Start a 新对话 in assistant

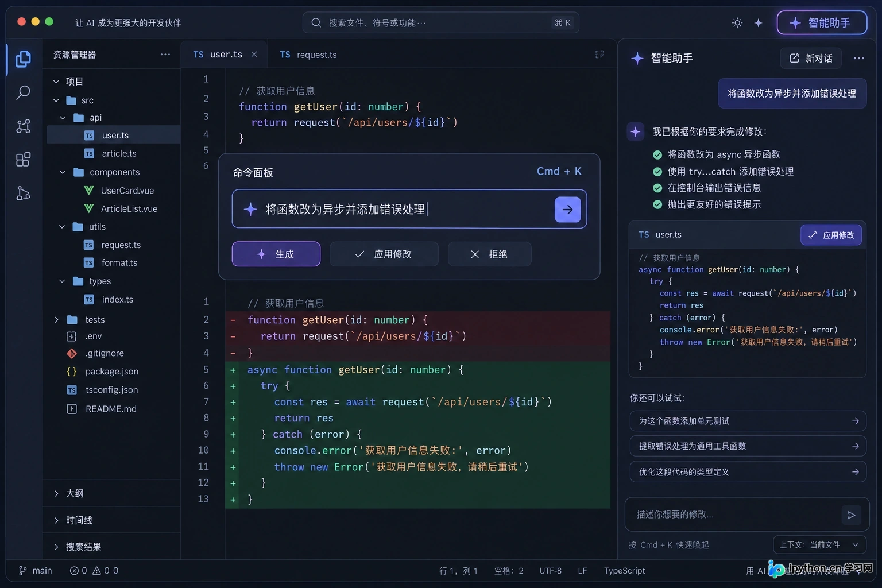coord(811,58)
